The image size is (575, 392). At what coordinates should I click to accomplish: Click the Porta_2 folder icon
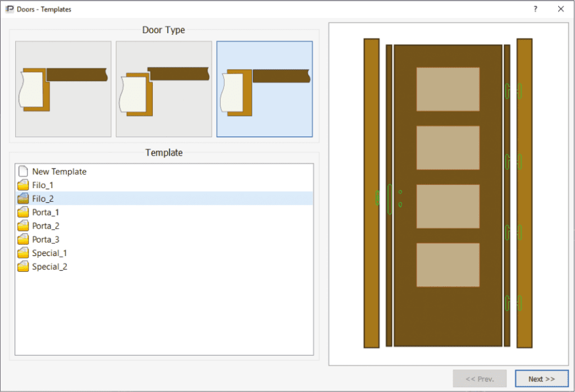[23, 226]
